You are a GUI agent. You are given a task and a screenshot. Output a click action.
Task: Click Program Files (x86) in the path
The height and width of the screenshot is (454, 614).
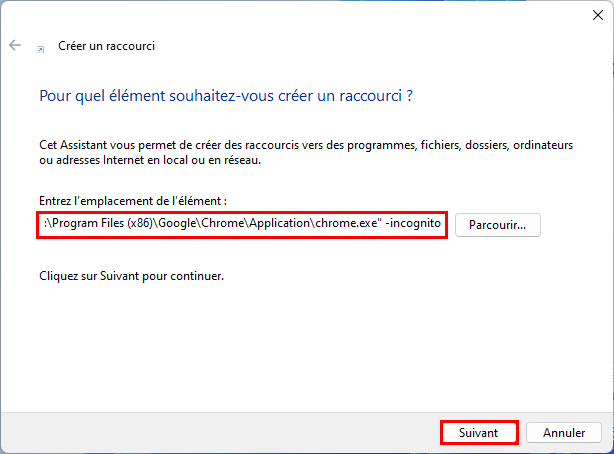(102, 223)
